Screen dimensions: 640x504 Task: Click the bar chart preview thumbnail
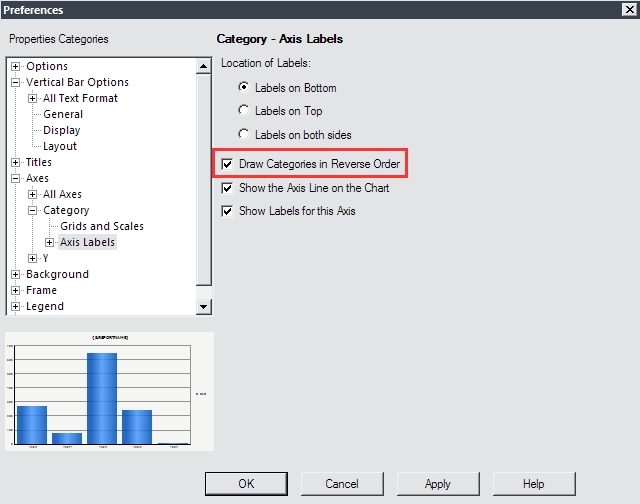[108, 391]
